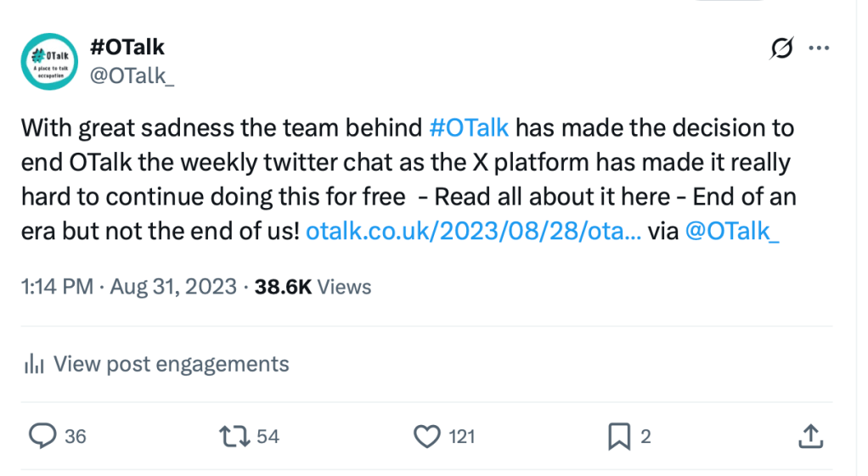Viewport: 868px width, 476px height.
Task: Click View post engagements
Action: (x=171, y=365)
